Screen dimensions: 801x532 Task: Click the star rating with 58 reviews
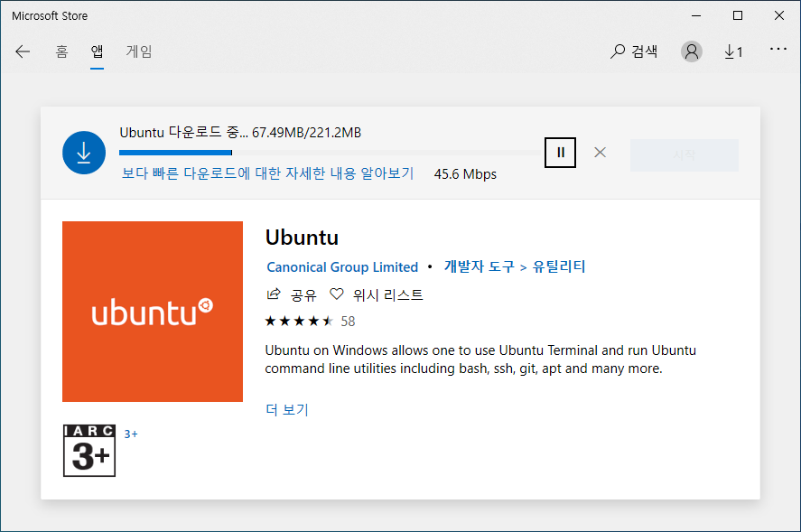[x=310, y=321]
